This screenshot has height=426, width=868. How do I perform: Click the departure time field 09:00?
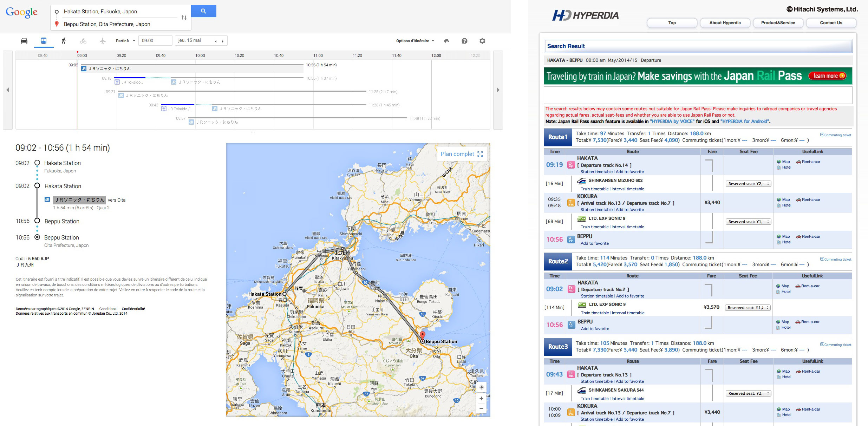155,41
